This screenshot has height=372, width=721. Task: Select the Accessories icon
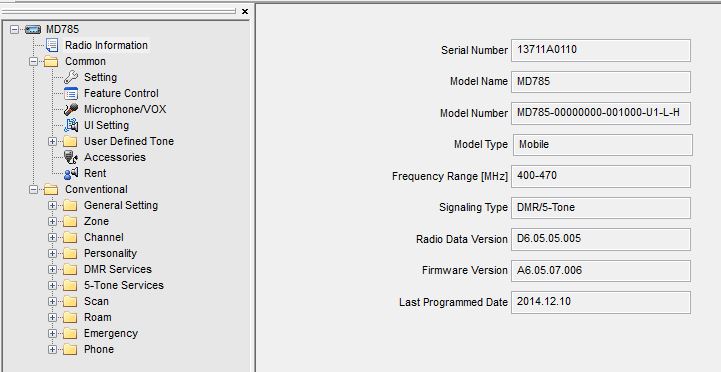pos(71,157)
